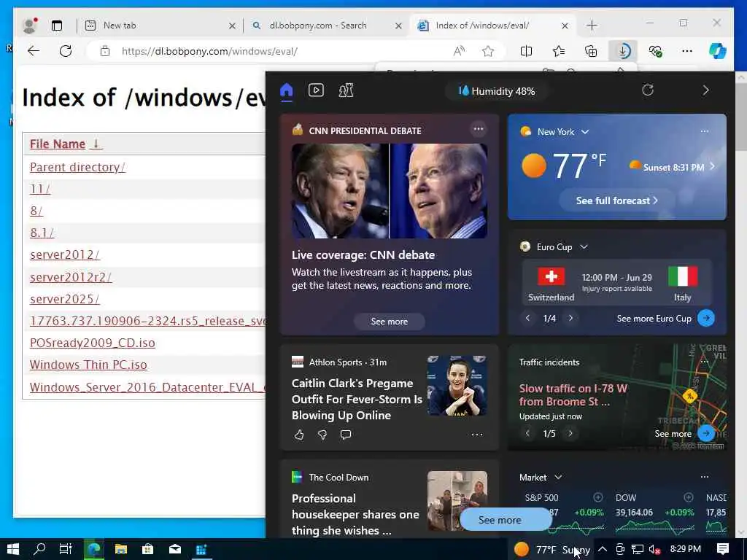Open CNN Presidential Debate card options
Viewport: 747px width, 560px height.
[479, 129]
